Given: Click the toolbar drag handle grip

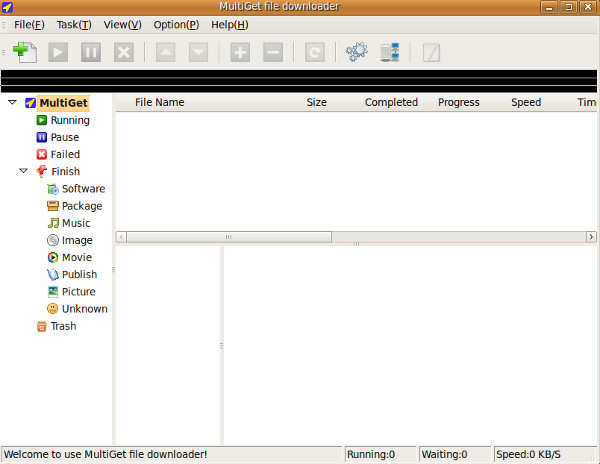Looking at the screenshot, I should coord(3,52).
